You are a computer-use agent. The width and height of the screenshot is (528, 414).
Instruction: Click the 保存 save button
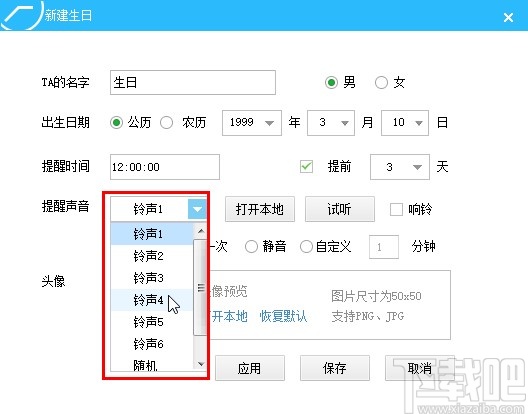(335, 368)
